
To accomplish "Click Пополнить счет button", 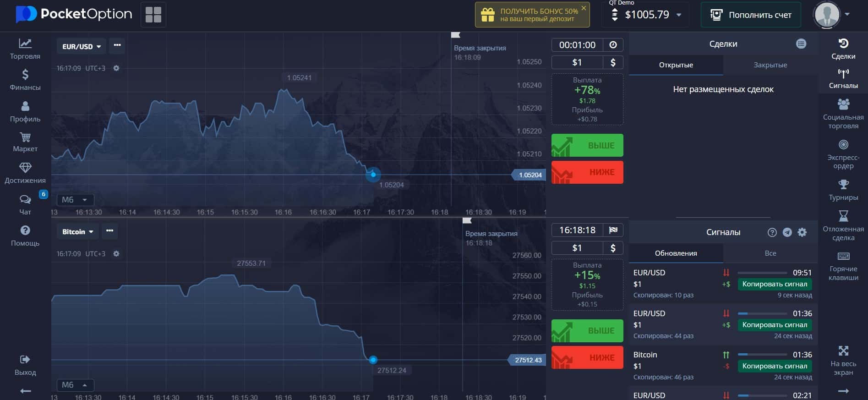I will coord(751,15).
